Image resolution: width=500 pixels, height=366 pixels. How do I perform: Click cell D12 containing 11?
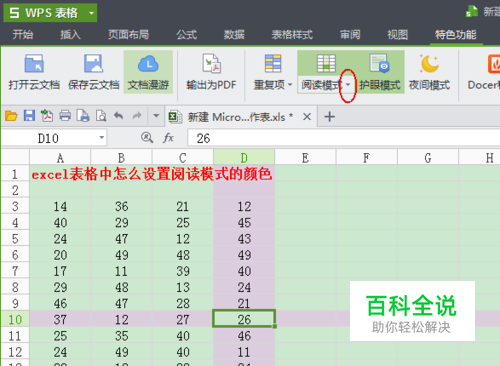244,352
